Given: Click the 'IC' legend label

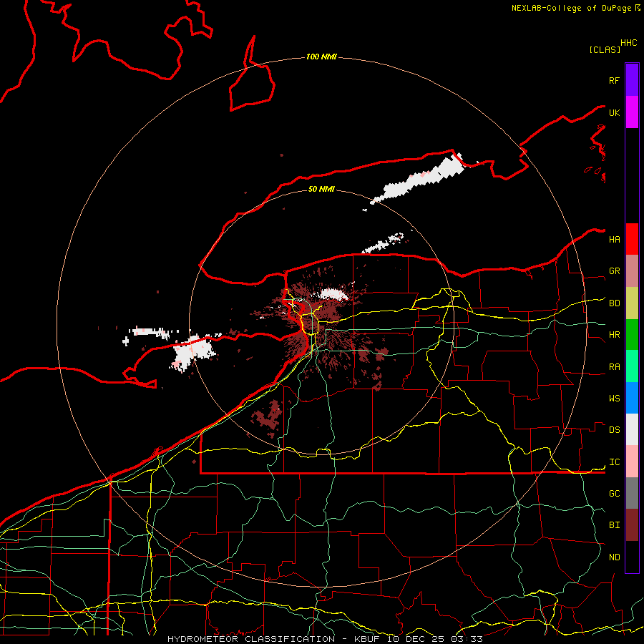Looking at the screenshot, I should click(614, 462).
